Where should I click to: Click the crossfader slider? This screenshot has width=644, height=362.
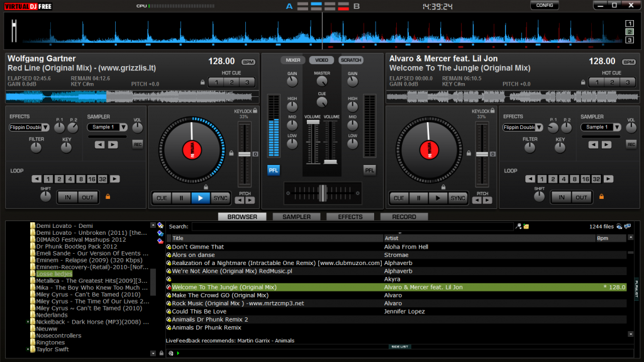coord(323,193)
